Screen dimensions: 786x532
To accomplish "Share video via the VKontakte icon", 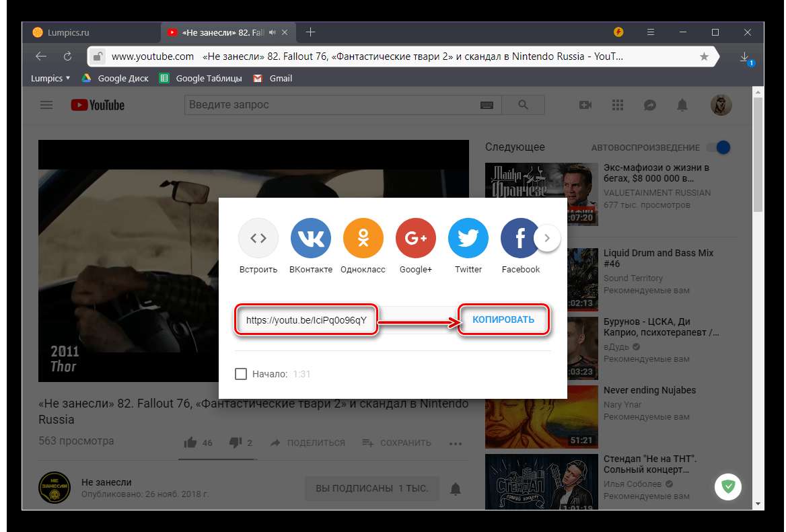I will coord(311,238).
